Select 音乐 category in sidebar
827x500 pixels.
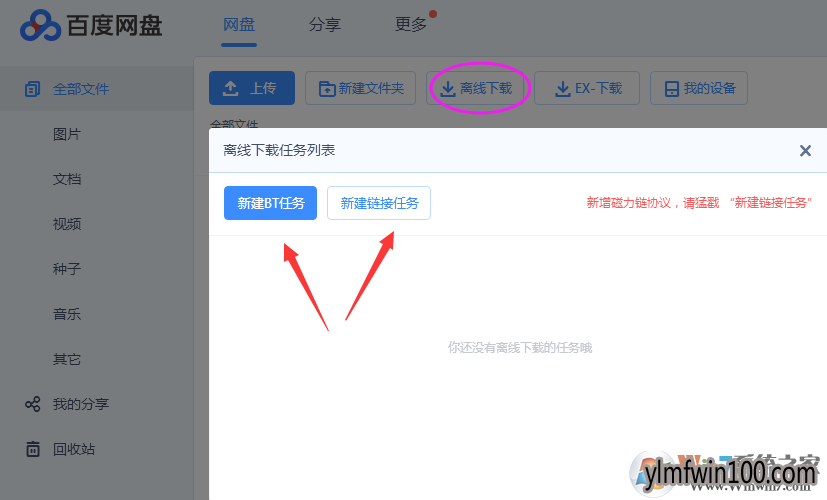tap(67, 314)
